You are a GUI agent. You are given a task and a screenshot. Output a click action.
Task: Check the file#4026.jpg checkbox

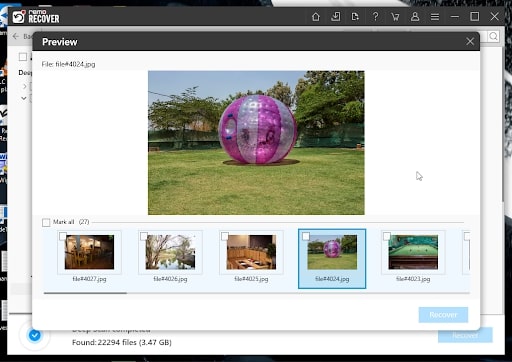pos(144,236)
